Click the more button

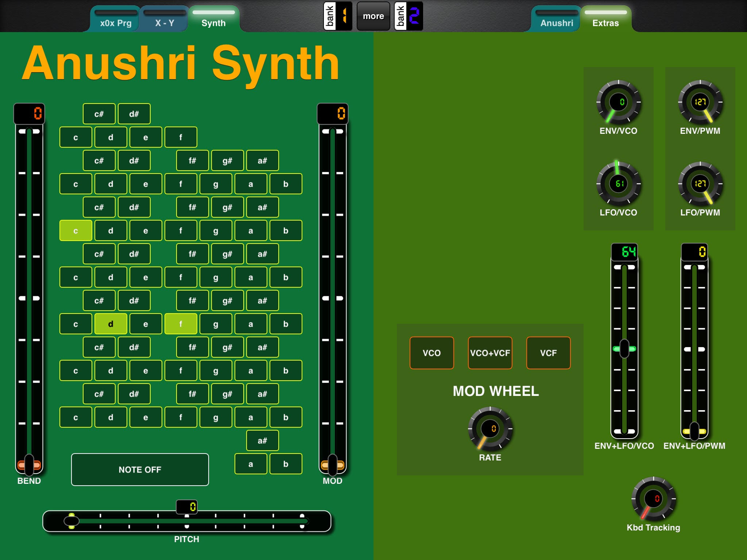click(x=373, y=16)
